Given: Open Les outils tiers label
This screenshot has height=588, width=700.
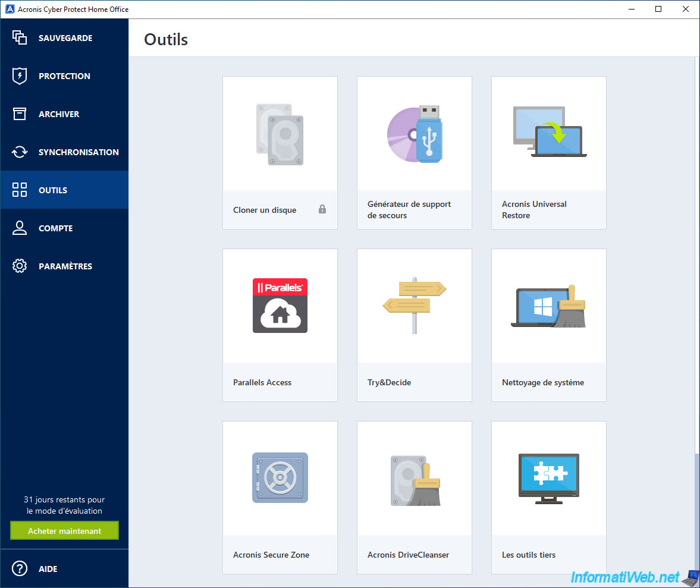Looking at the screenshot, I should pyautogui.click(x=529, y=555).
